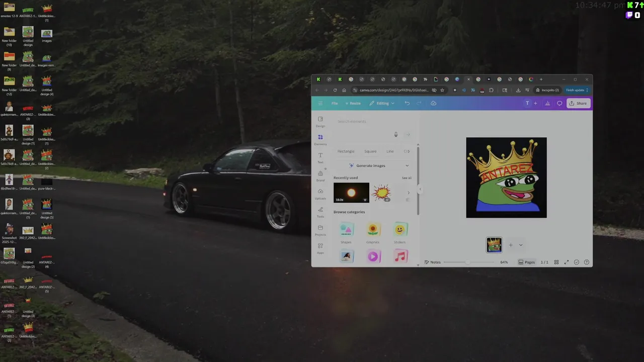Open the Tools panel in Canva sidebar
Viewport: 644px width, 362px height.
point(320,212)
